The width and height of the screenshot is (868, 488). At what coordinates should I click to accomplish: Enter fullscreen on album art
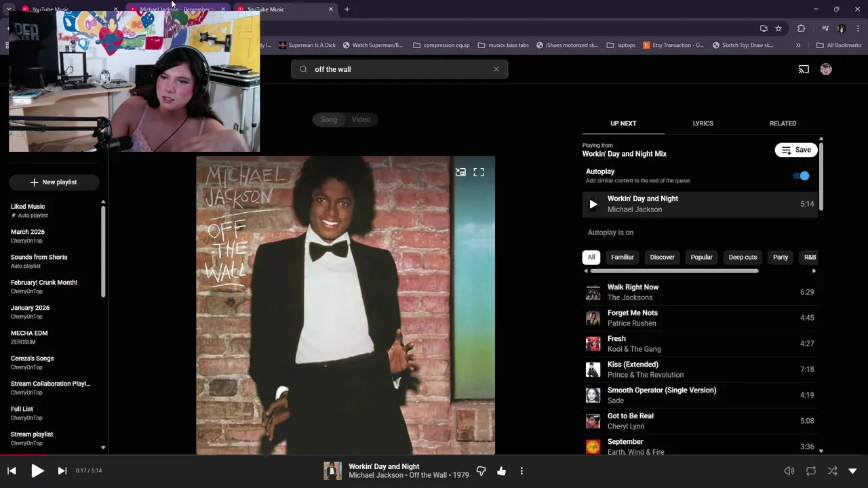pyautogui.click(x=479, y=172)
